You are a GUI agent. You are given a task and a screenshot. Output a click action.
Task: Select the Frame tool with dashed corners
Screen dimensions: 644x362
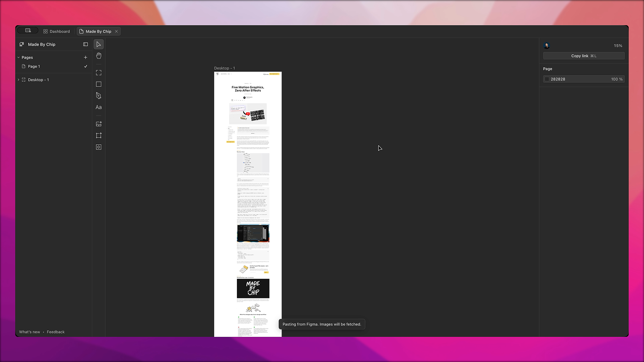click(99, 73)
